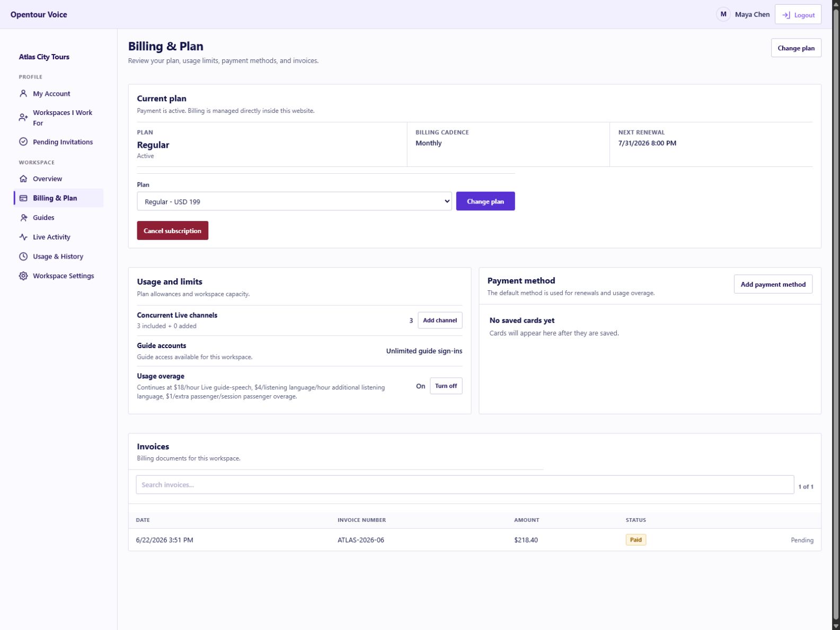Click the Workspaces I Work For icon
This screenshot has height=630, width=840.
[23, 118]
